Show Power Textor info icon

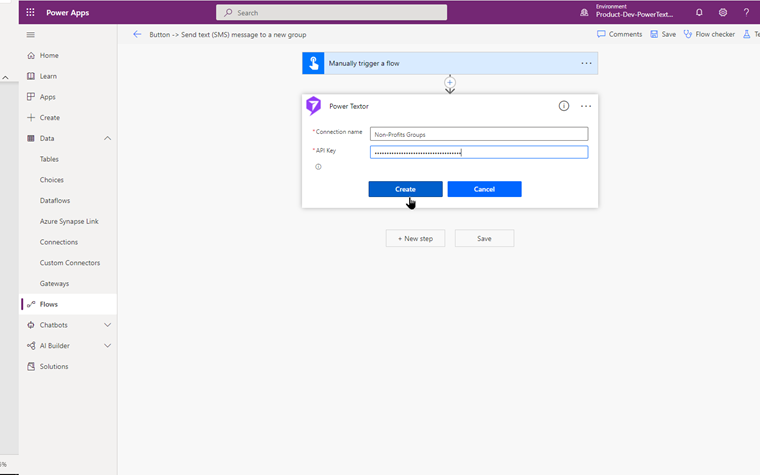(x=564, y=106)
